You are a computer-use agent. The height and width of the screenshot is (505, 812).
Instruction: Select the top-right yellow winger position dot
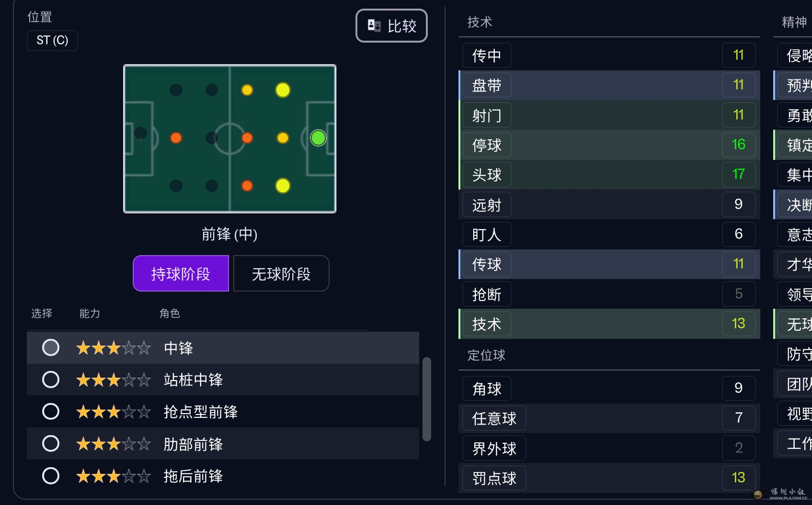point(283,90)
